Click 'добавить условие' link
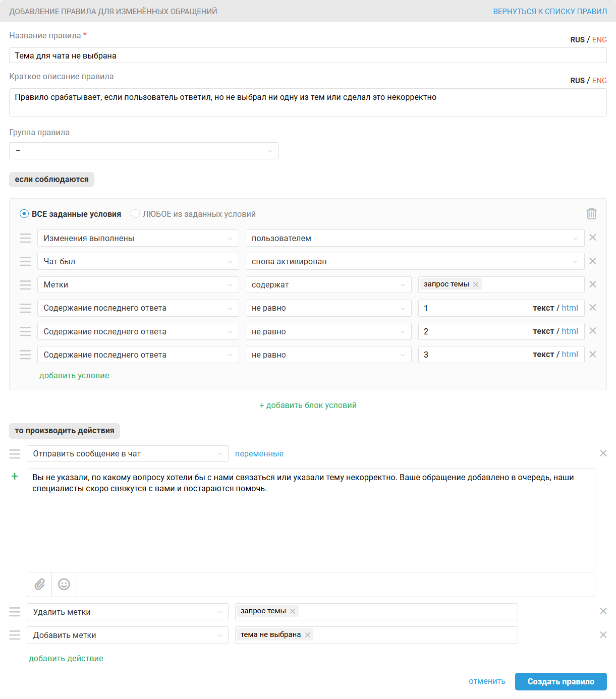Image resolution: width=616 pixels, height=699 pixels. click(x=74, y=376)
